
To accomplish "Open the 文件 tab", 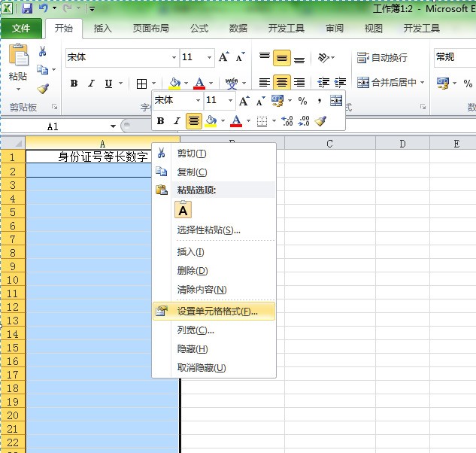I will point(21,29).
